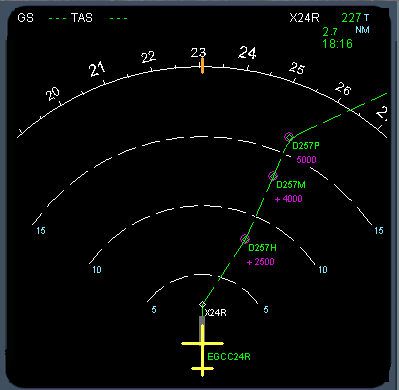Click the D257H waypoint diamond symbol

245,239
